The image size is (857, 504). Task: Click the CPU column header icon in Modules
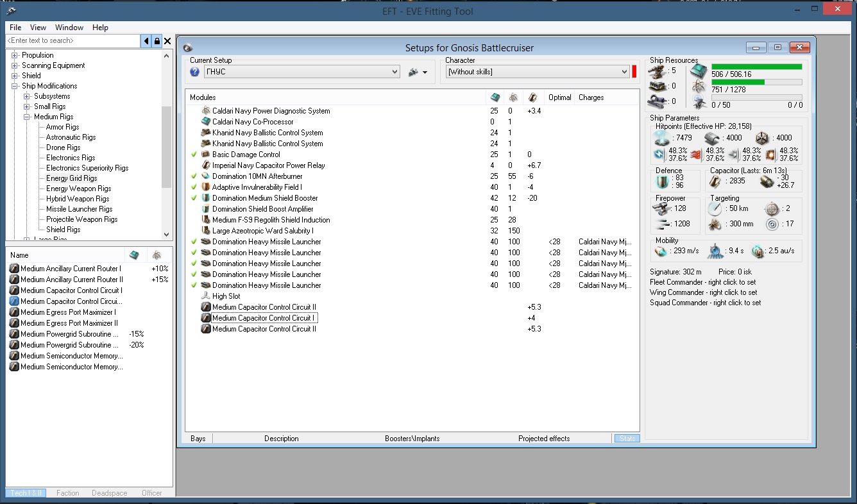(495, 97)
